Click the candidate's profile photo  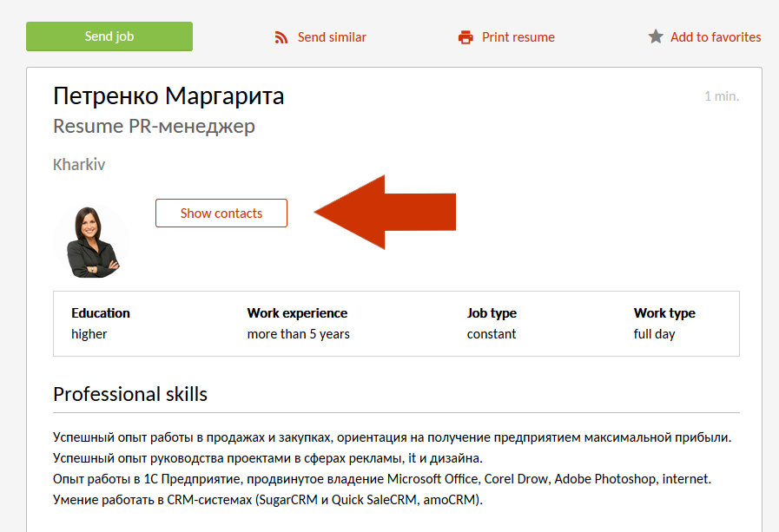tap(91, 242)
